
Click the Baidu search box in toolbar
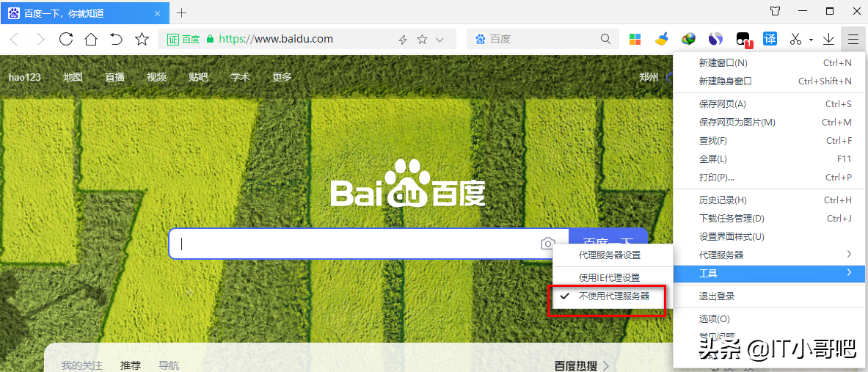[x=541, y=40]
